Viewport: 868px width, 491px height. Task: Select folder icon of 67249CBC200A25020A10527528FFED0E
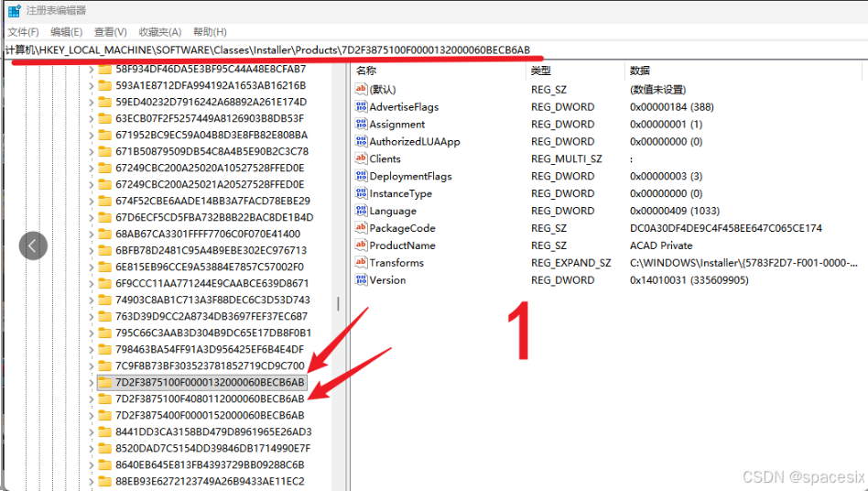(x=104, y=168)
